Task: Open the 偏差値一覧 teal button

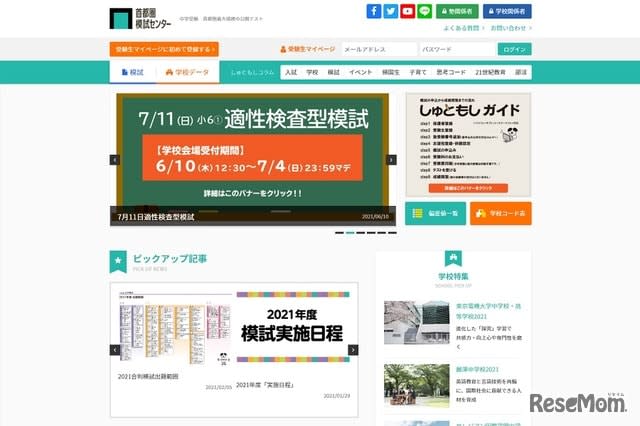Action: click(x=435, y=213)
